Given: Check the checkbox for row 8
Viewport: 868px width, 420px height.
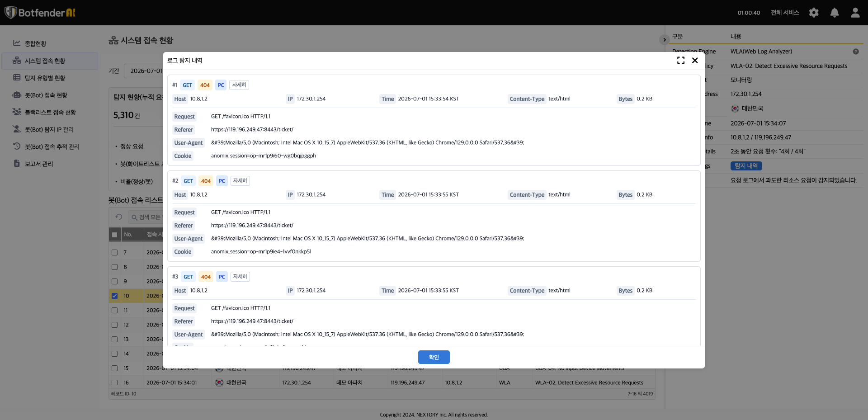Looking at the screenshot, I should [114, 267].
